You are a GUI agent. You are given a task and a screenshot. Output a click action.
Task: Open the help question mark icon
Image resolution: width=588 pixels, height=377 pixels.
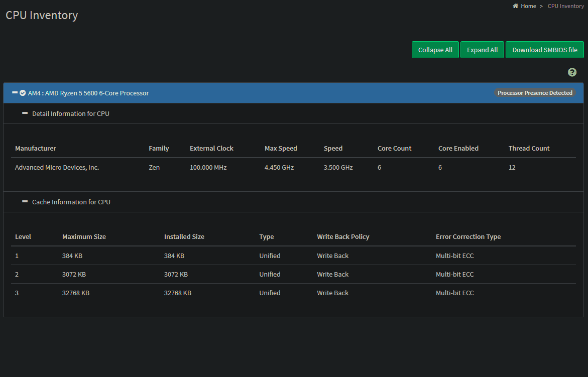[572, 72]
